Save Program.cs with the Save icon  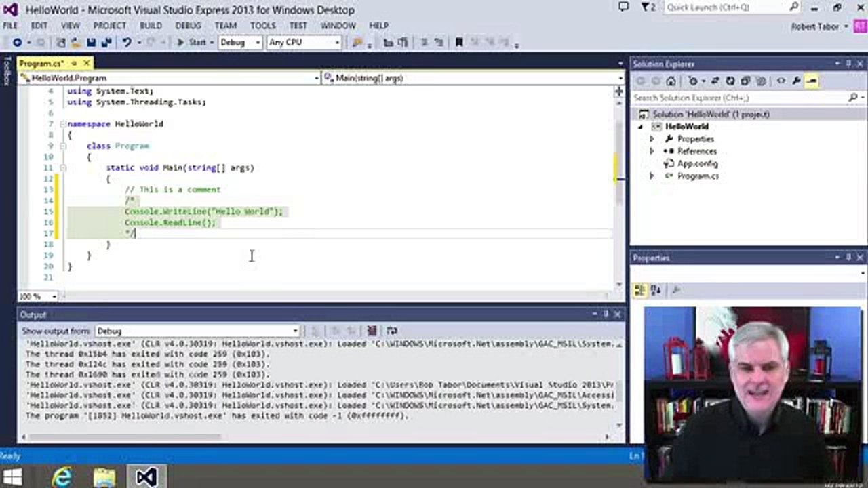[x=91, y=43]
